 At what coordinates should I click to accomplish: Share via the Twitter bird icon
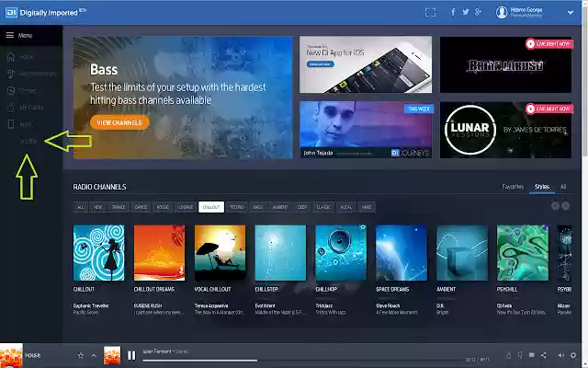coord(466,12)
